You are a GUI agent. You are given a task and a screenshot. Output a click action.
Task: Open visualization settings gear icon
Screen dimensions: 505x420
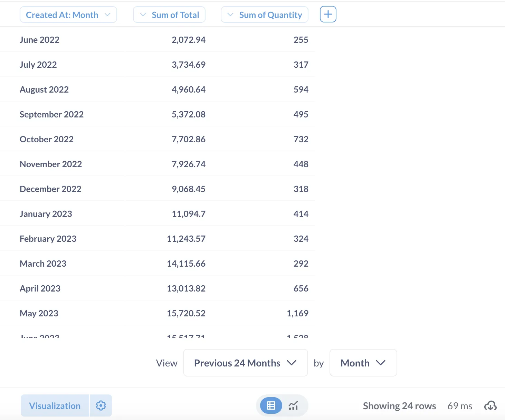coord(101,405)
